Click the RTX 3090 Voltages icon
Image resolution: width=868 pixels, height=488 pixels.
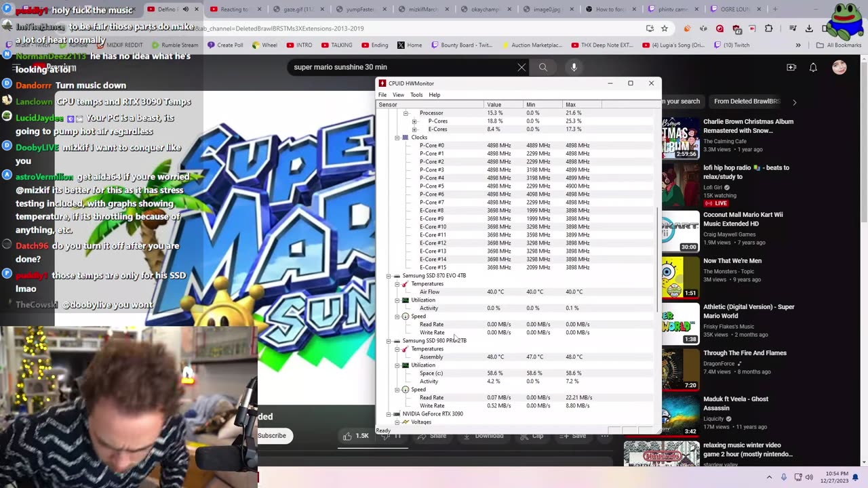click(x=406, y=422)
